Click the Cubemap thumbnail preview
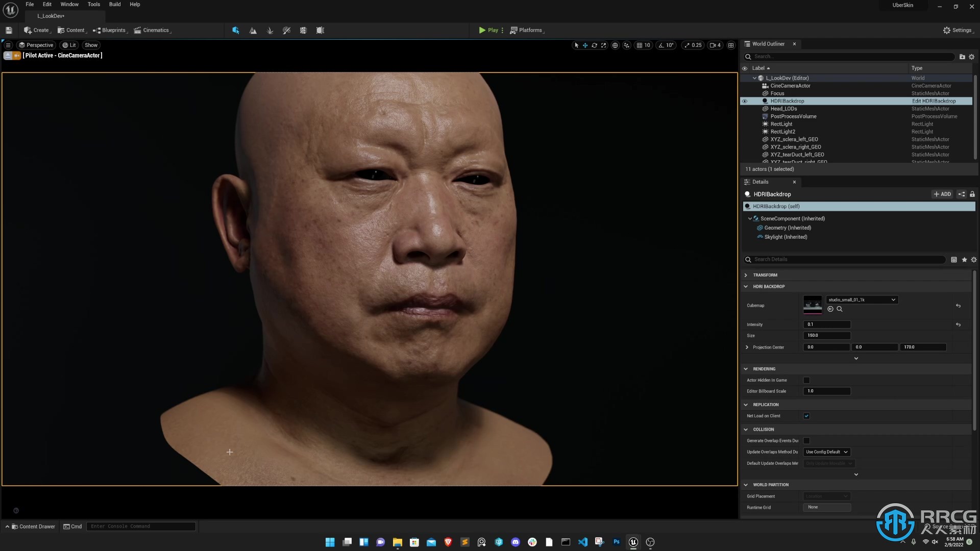This screenshot has width=980, height=551. 813,305
